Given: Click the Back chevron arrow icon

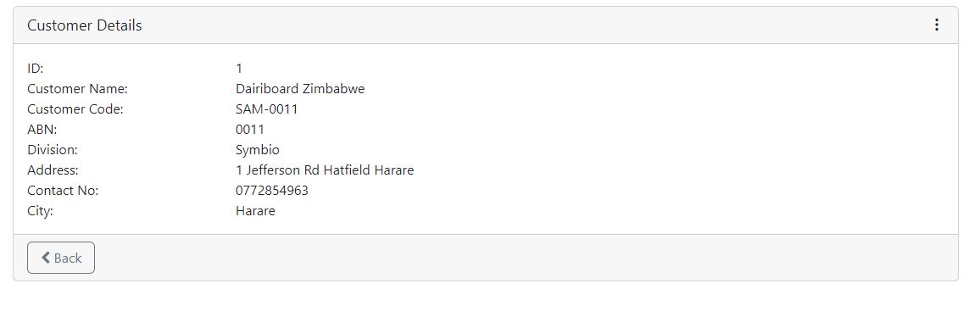Looking at the screenshot, I should coord(46,258).
